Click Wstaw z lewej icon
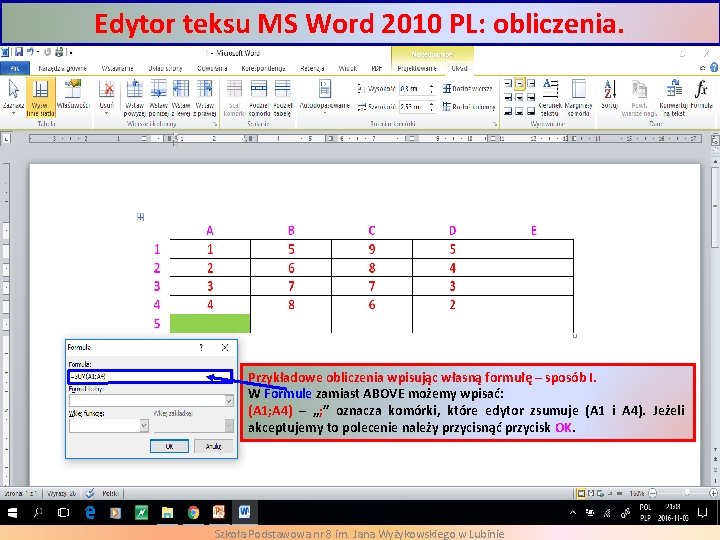Screen dimensions: 720x540 (x=181, y=89)
